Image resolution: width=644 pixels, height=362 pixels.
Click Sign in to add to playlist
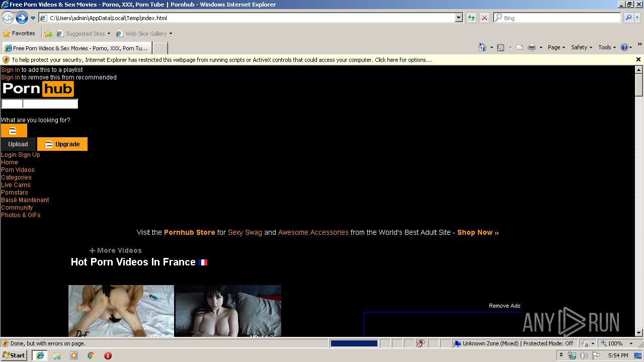(x=11, y=70)
